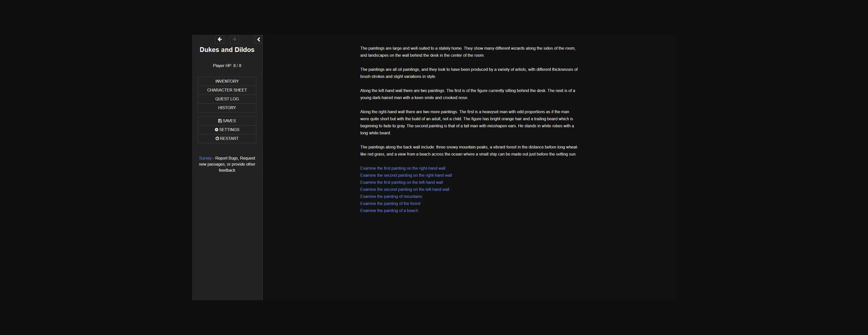868x335 pixels.
Task: Open Settings with the gear icon
Action: (227, 130)
